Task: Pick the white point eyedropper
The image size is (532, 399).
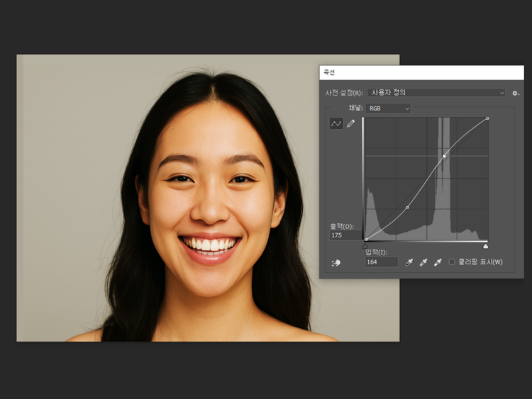Action: 438,262
